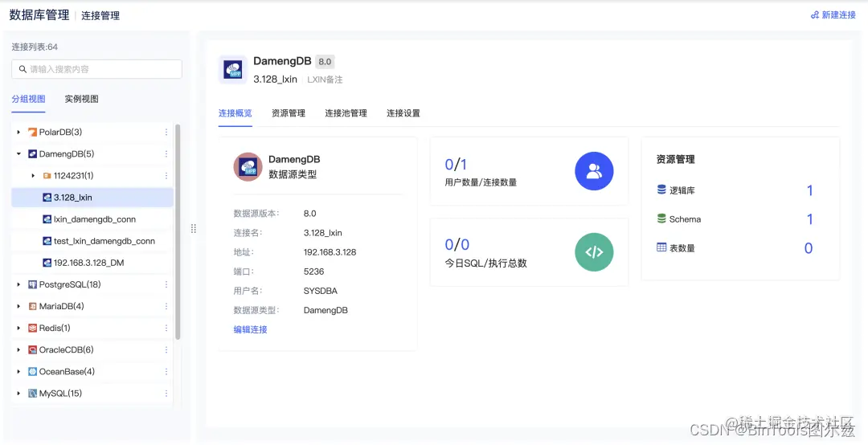Click the DamengDB header logo icon
The height and width of the screenshot is (445, 868).
pos(233,70)
